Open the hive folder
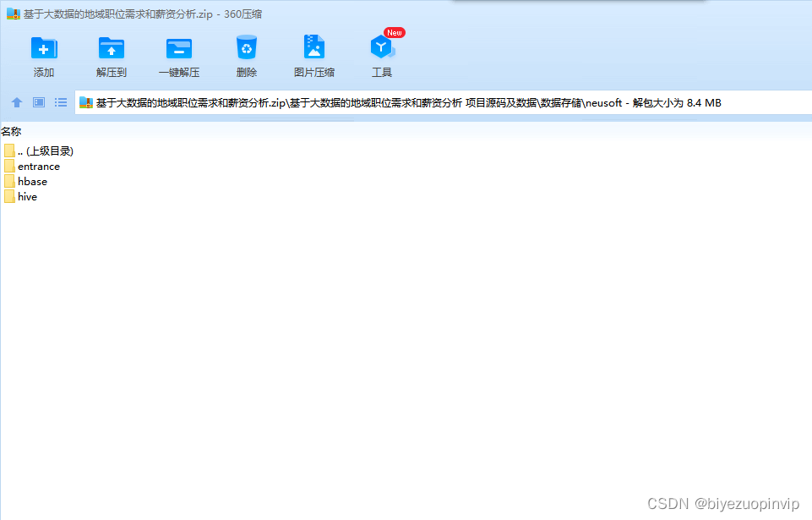This screenshot has height=520, width=812. tap(27, 196)
